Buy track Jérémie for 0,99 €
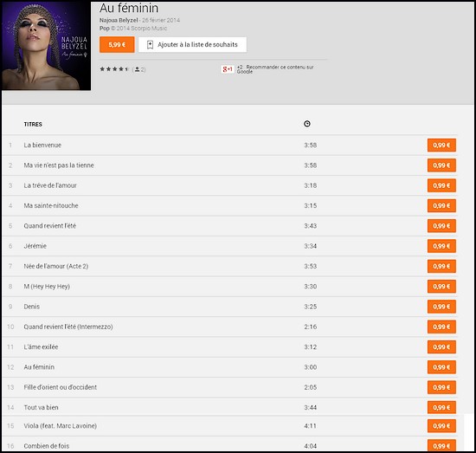This screenshot has height=453, width=476. tap(441, 246)
